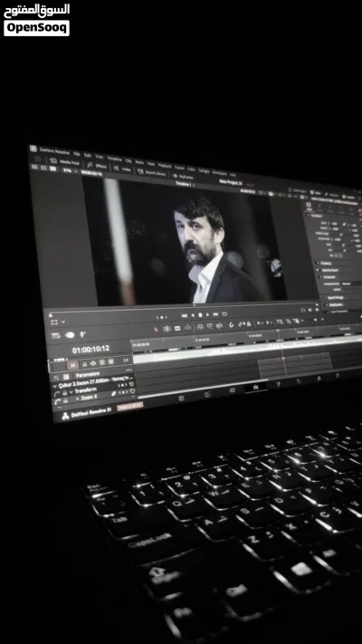Open the Sound Library panel
The image size is (362, 644).
(x=152, y=172)
